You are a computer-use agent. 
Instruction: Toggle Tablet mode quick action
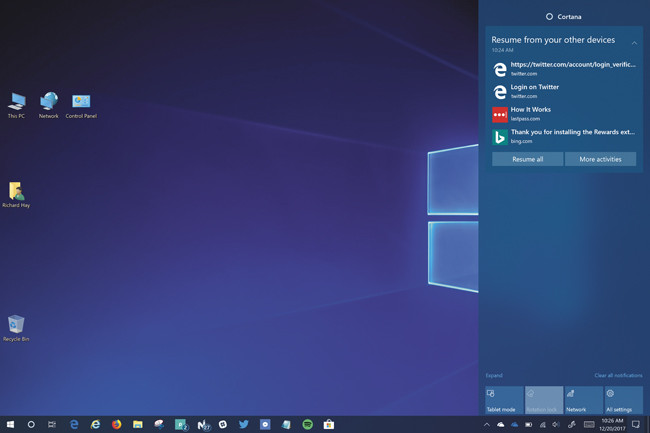[x=504, y=400]
